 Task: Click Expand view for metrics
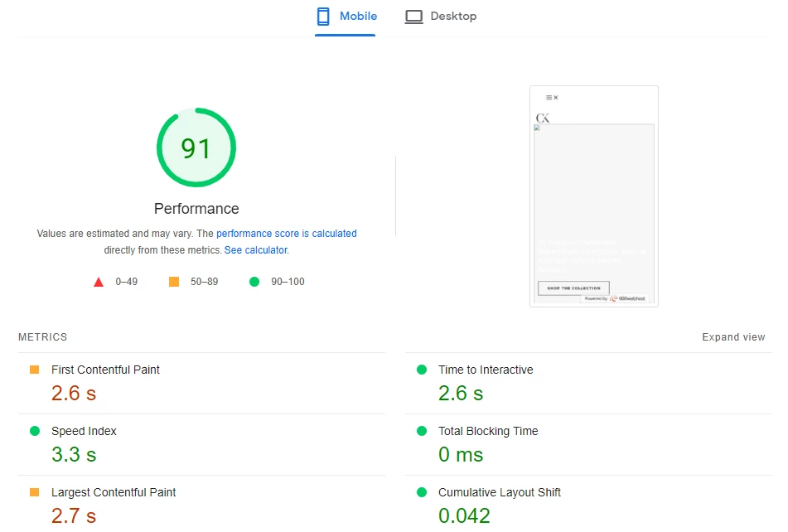(733, 337)
